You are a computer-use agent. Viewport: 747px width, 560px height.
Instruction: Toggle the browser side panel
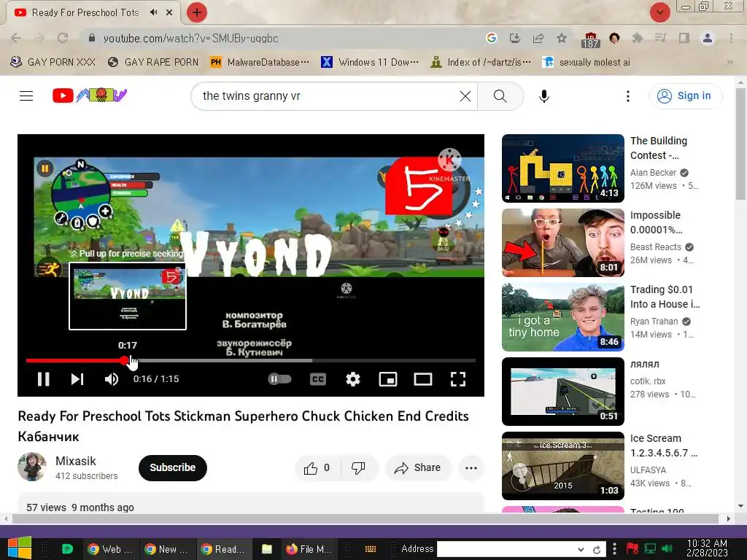point(684,38)
